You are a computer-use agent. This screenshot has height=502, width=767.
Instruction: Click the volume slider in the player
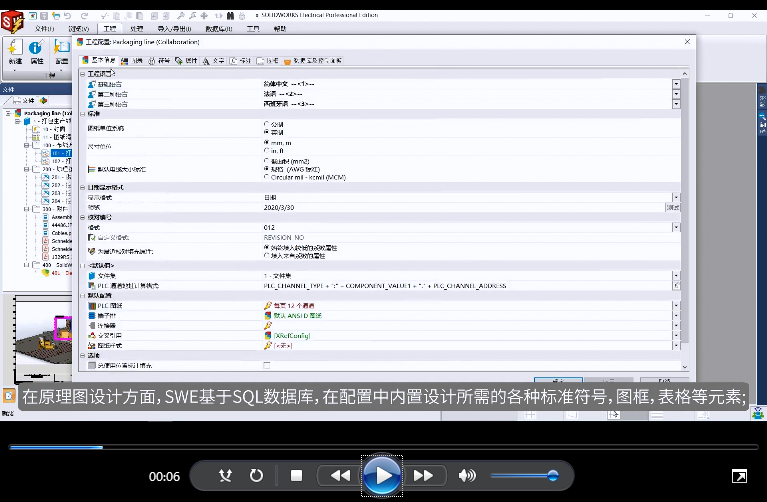pos(523,476)
